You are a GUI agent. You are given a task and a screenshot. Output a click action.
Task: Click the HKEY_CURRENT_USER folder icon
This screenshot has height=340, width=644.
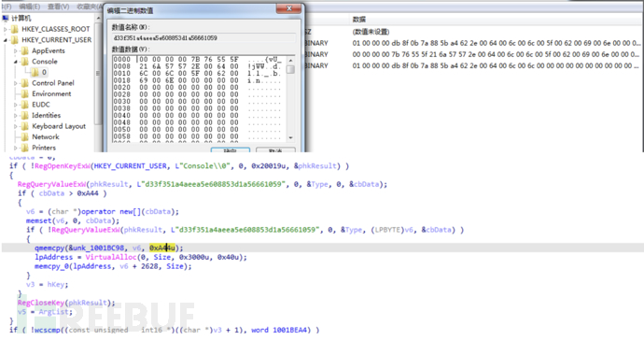(15, 40)
